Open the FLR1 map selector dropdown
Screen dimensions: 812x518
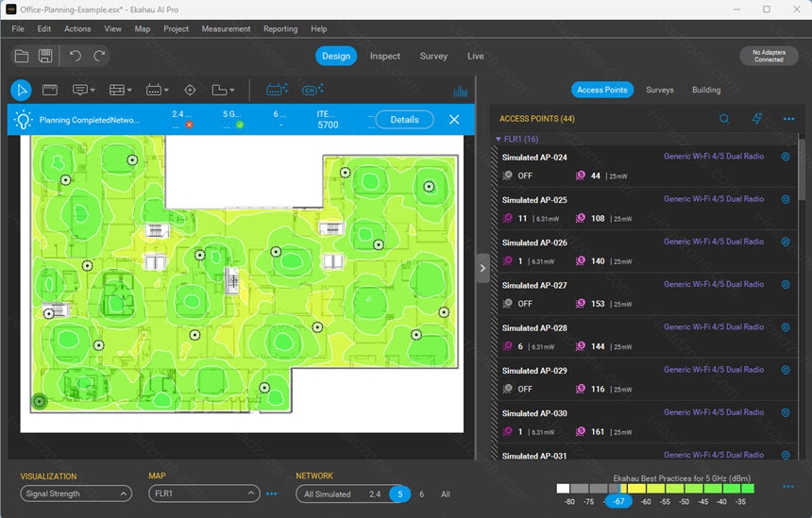click(204, 493)
